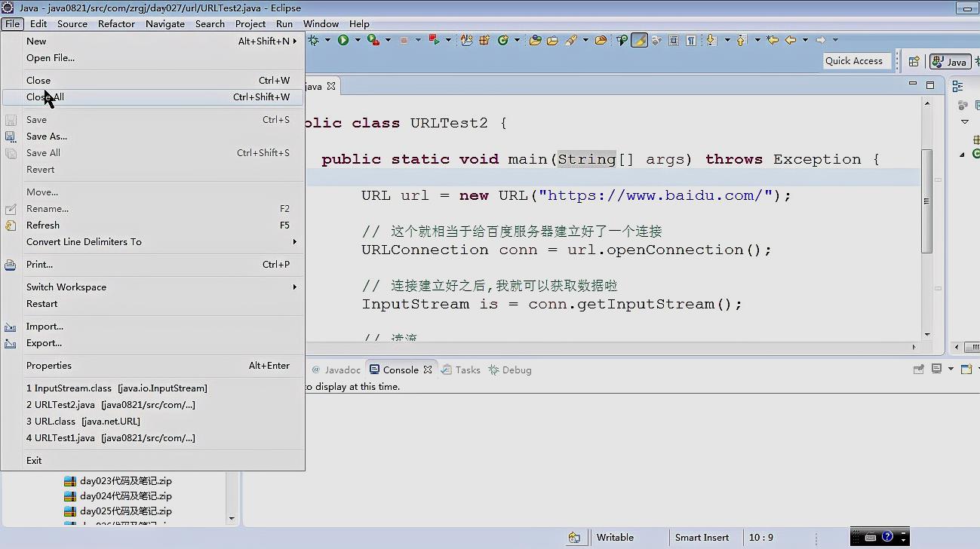The image size is (980, 549).
Task: Open the Project menu
Action: 250,23
